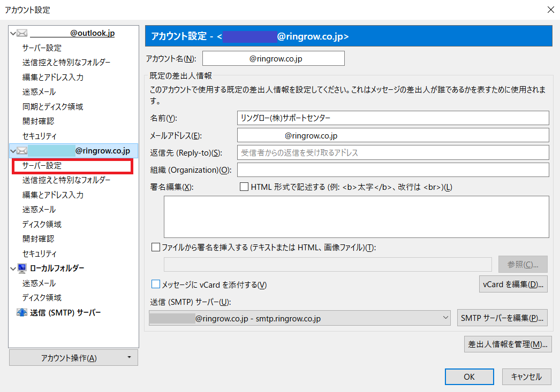The height and width of the screenshot is (392, 560).
Task: Click SMTP サーバーを編集 button
Action: 502,317
